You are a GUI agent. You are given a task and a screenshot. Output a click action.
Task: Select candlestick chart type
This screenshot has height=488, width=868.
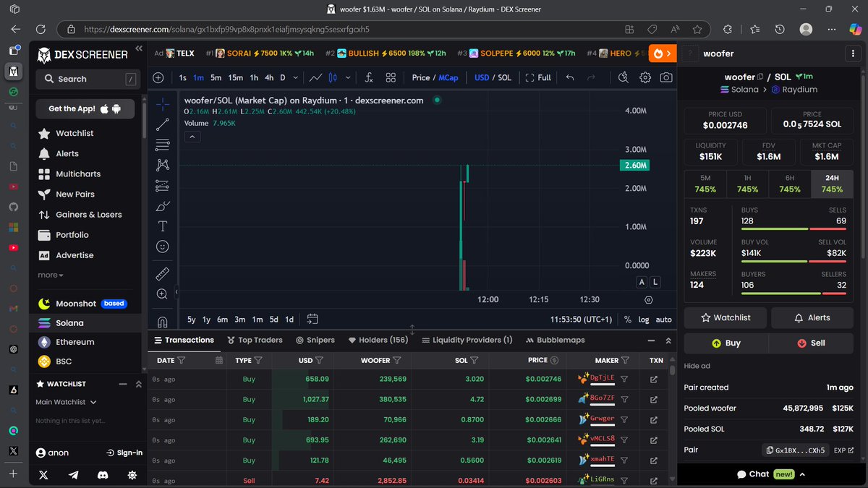(333, 77)
